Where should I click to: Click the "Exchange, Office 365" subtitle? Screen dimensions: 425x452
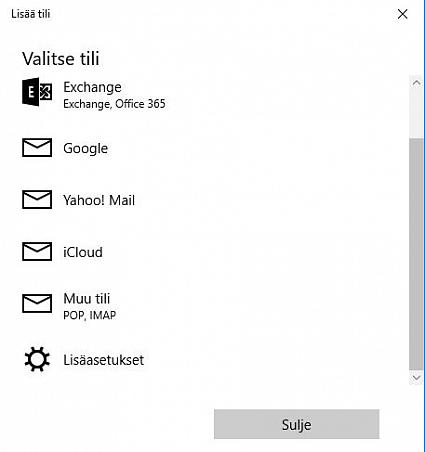114,104
